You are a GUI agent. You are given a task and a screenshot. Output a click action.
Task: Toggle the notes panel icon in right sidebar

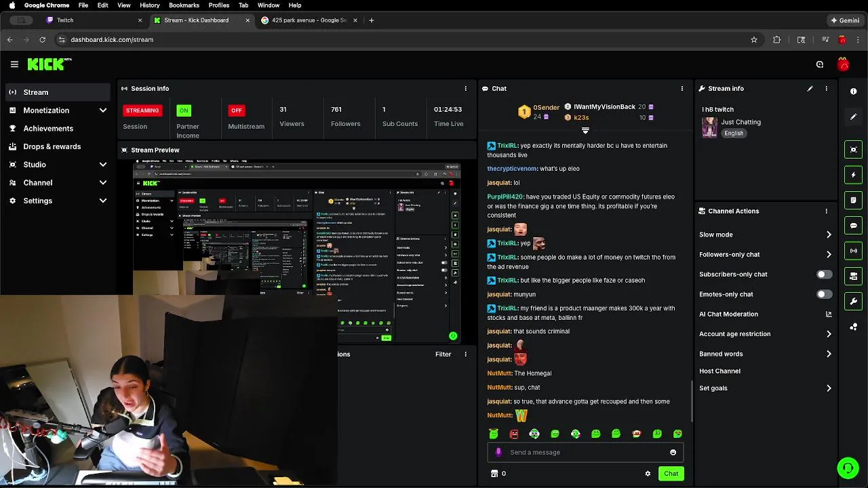click(853, 200)
